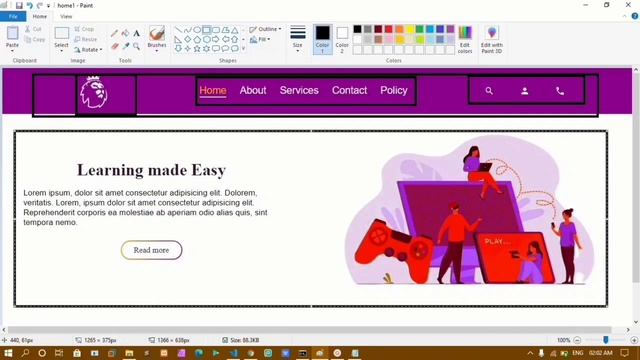Select the Fill with color bucket tool
Screen dimensions: 640x360
(x=126, y=33)
